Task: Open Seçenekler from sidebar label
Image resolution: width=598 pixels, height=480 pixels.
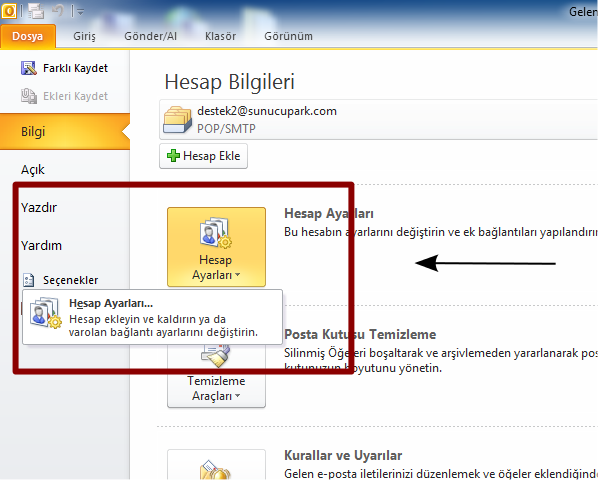Action: click(x=71, y=280)
